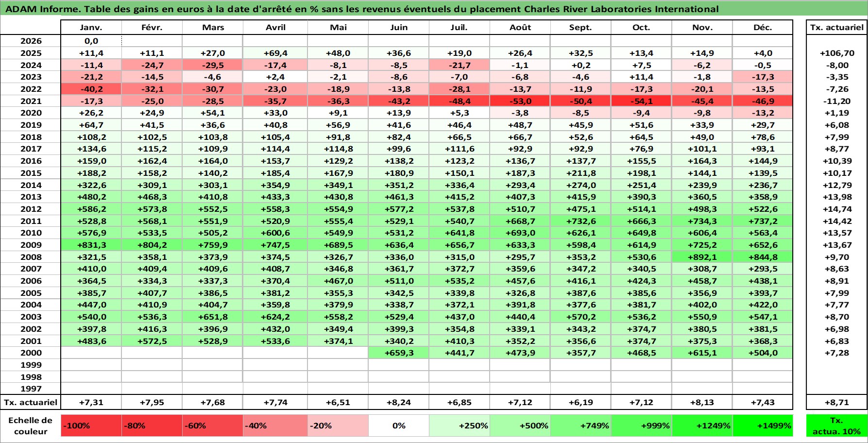Click the -20% pale red swatch
868x443 pixels.
[x=338, y=426]
